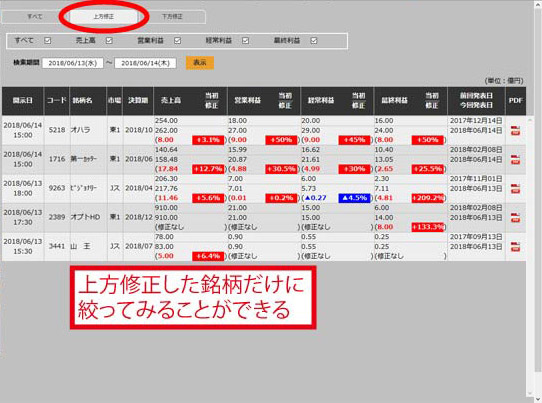Image resolution: width=542 pixels, height=403 pixels.
Task: Open PDF icon for オハラ row
Action: click(515, 131)
